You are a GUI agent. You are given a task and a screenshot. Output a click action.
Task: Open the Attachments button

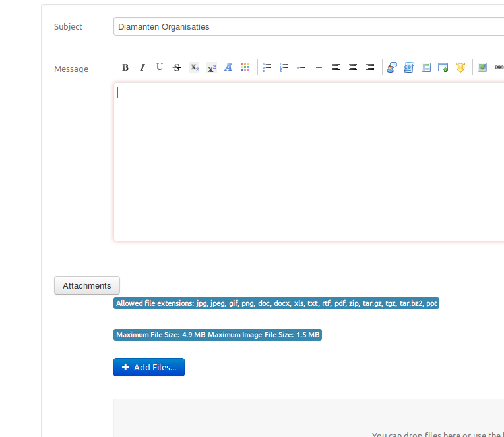coord(87,285)
